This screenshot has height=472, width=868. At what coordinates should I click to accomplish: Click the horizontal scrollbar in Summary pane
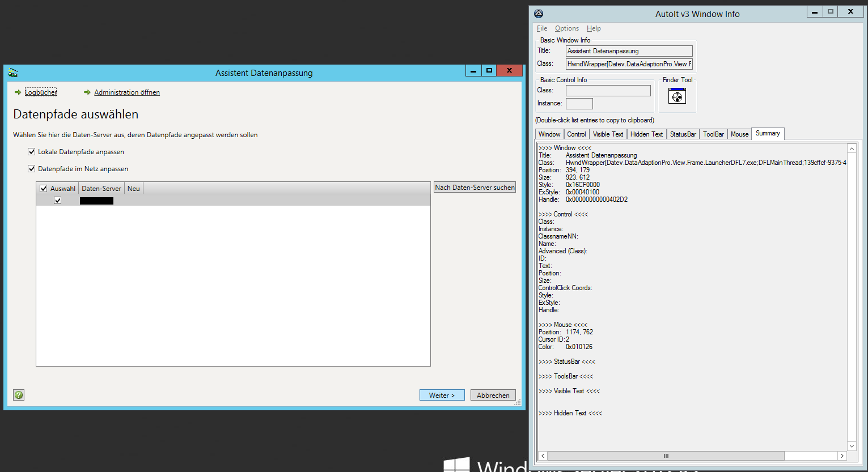(x=666, y=456)
